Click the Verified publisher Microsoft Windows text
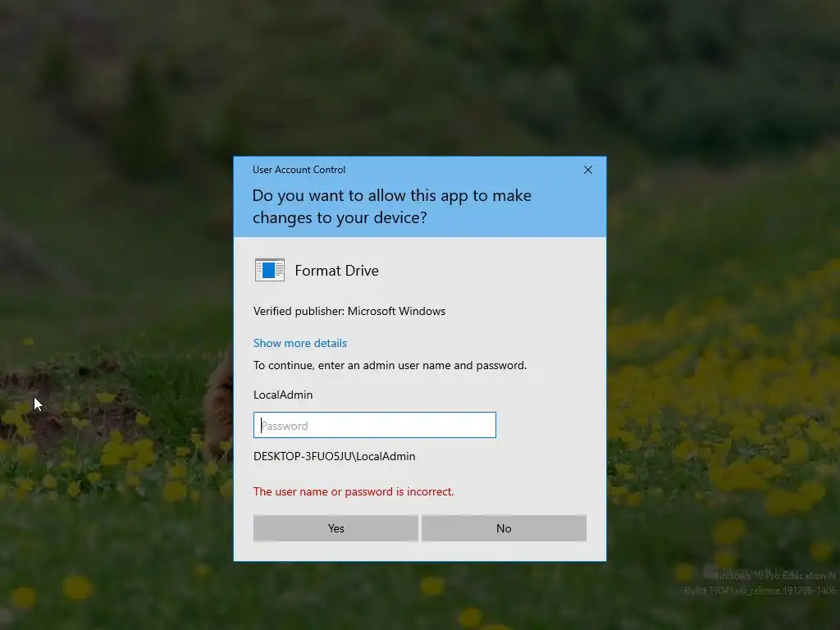 [x=349, y=311]
